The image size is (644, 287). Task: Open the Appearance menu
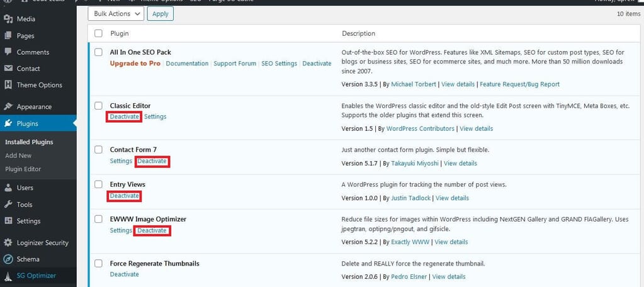[34, 107]
